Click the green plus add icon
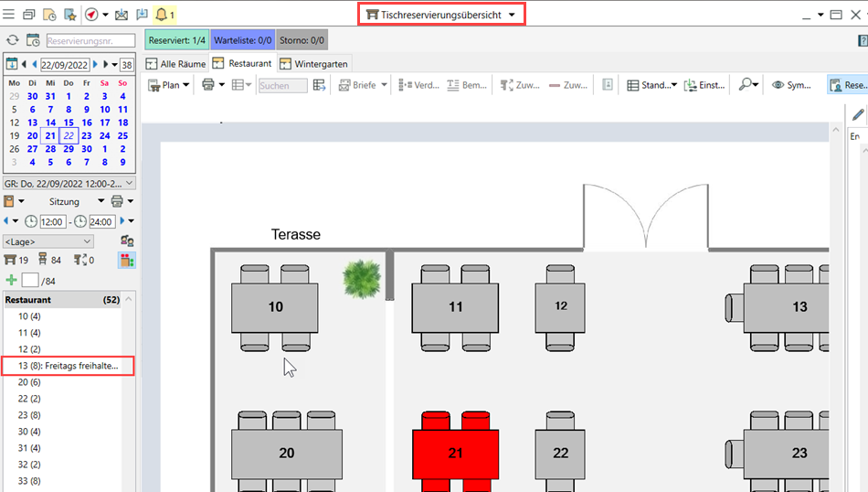This screenshot has height=492, width=868. 11,280
